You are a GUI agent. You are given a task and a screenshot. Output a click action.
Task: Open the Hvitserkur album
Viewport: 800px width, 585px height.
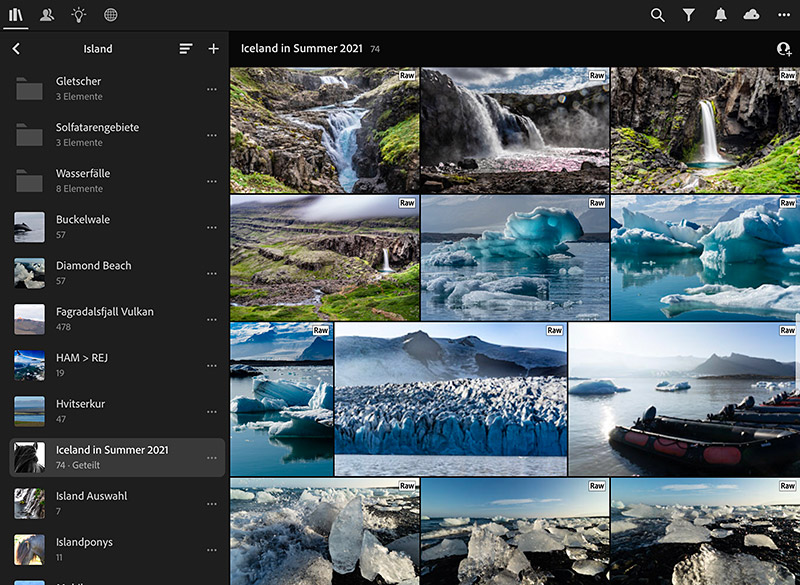tap(80, 410)
